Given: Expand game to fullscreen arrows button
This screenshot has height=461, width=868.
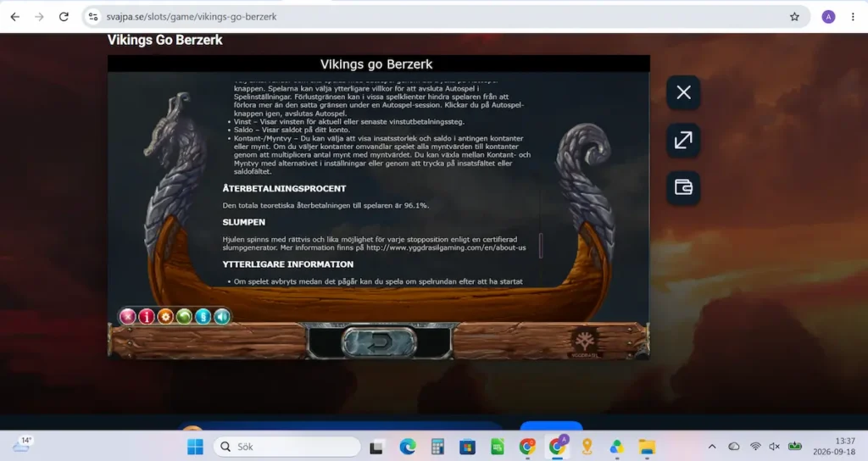Looking at the screenshot, I should pyautogui.click(x=684, y=140).
